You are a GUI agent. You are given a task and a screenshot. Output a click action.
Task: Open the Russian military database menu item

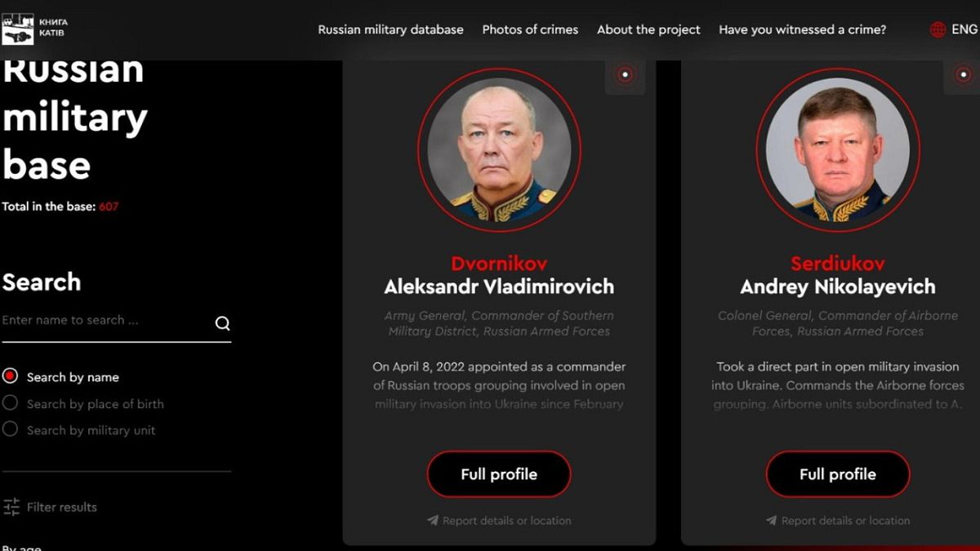tap(390, 29)
